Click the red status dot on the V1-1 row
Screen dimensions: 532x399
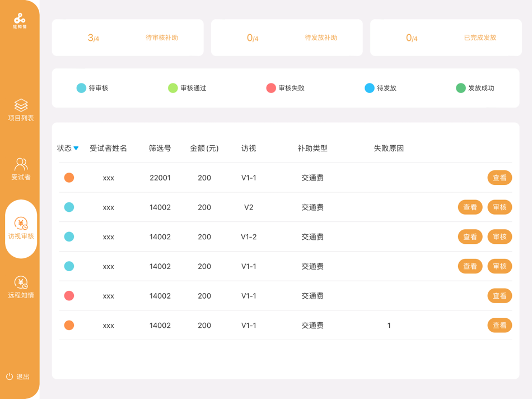[69, 296]
